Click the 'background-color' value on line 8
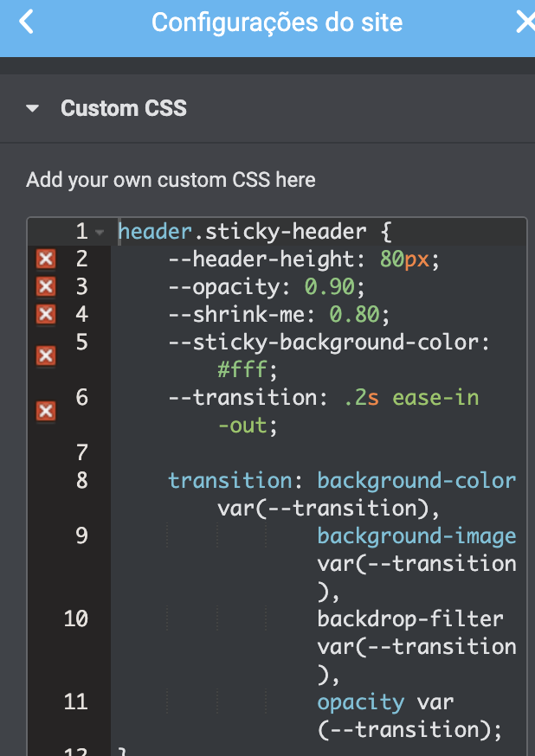 click(x=416, y=481)
